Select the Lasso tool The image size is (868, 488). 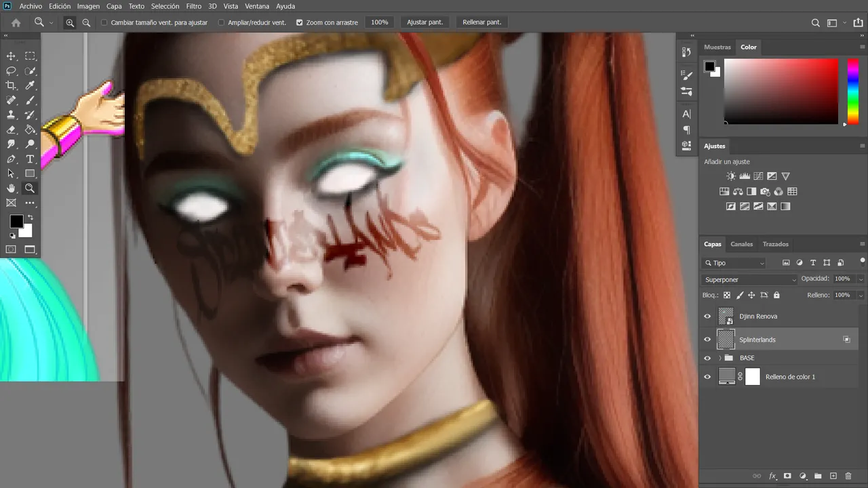12,71
